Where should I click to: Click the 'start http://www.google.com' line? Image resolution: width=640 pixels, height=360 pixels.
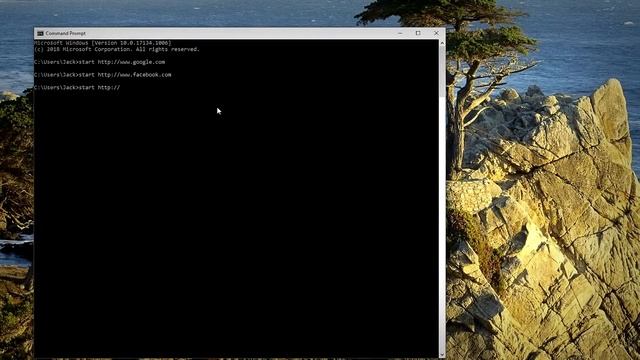click(x=100, y=62)
